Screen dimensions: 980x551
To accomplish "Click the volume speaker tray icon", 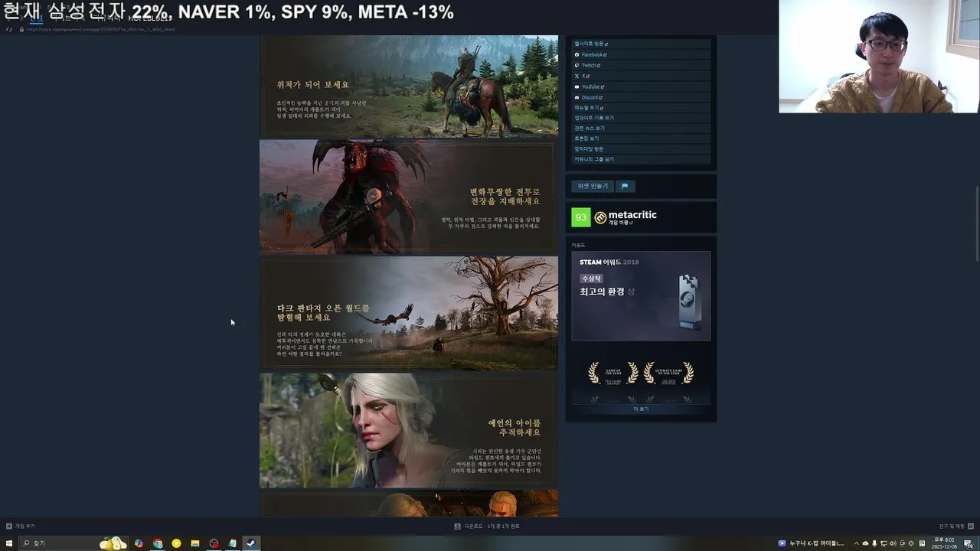I will tap(893, 543).
